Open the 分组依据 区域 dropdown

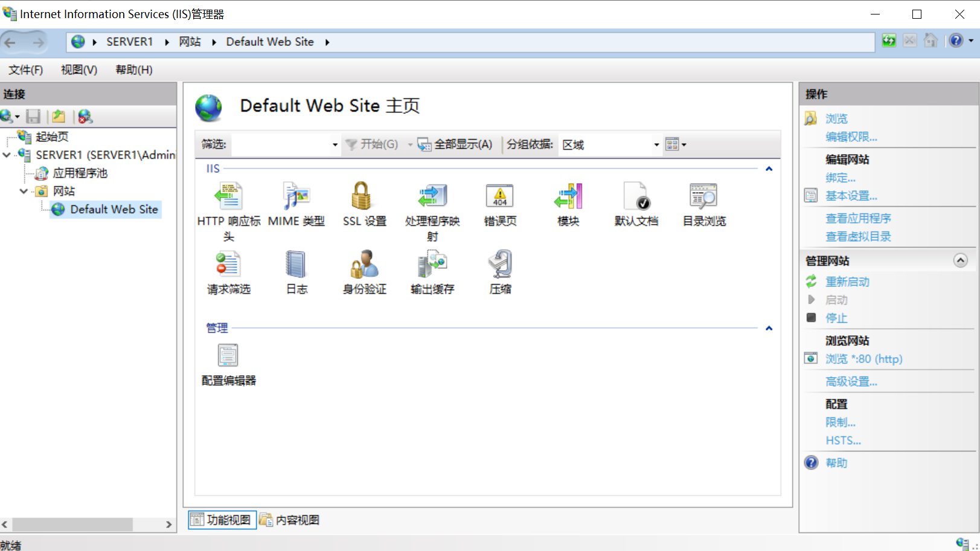(656, 145)
